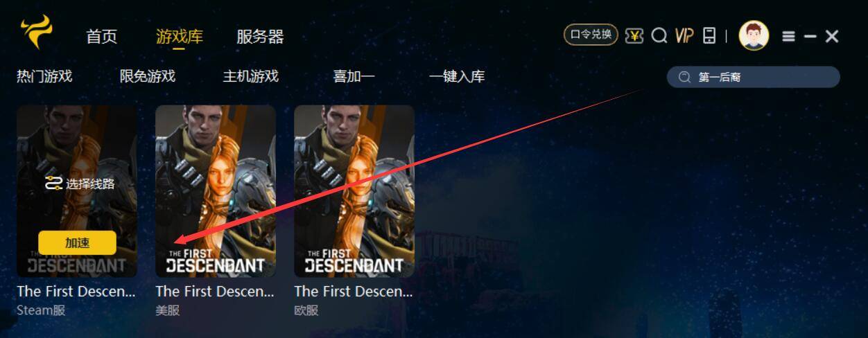This screenshot has height=338, width=868.
Task: Select the 游戏库 tab
Action: pyautogui.click(x=180, y=37)
